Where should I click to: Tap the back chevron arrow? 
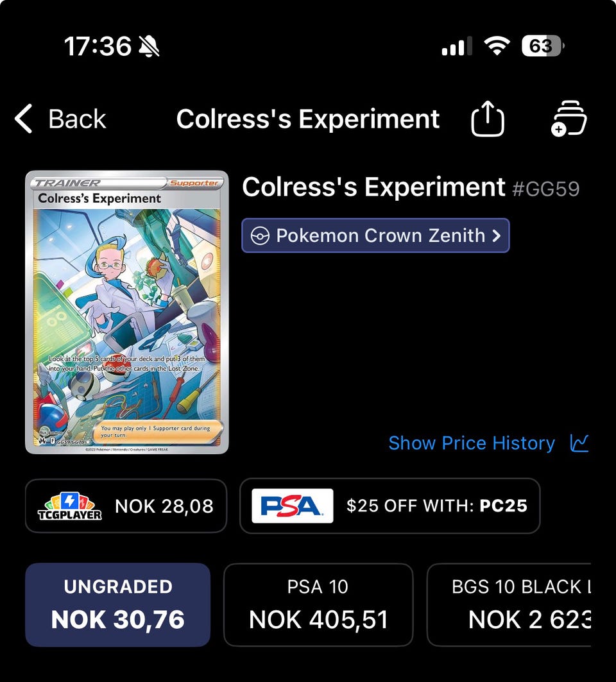24,119
